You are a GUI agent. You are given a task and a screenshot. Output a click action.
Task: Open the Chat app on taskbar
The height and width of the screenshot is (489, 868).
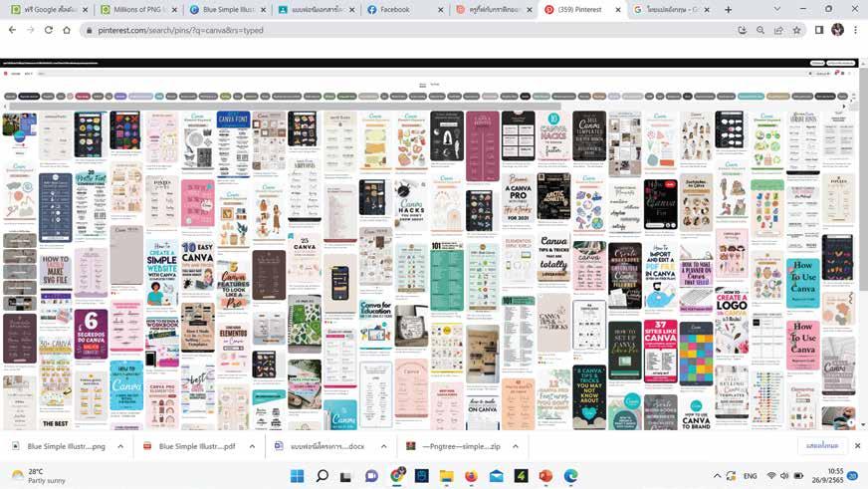[x=371, y=476]
